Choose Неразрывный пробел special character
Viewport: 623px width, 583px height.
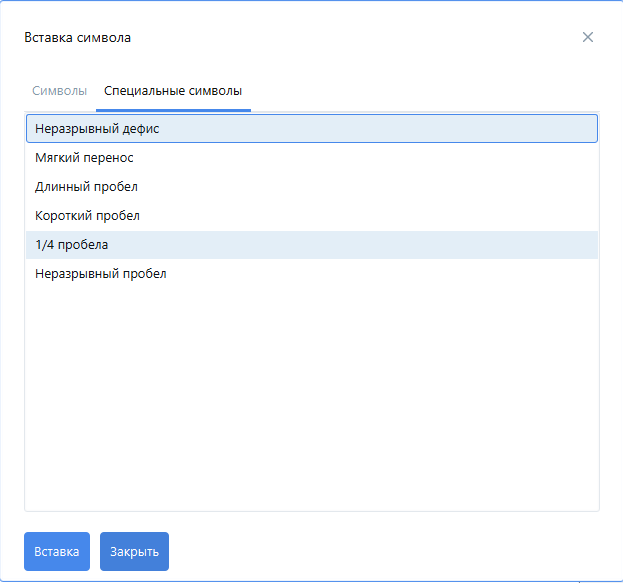[100, 274]
